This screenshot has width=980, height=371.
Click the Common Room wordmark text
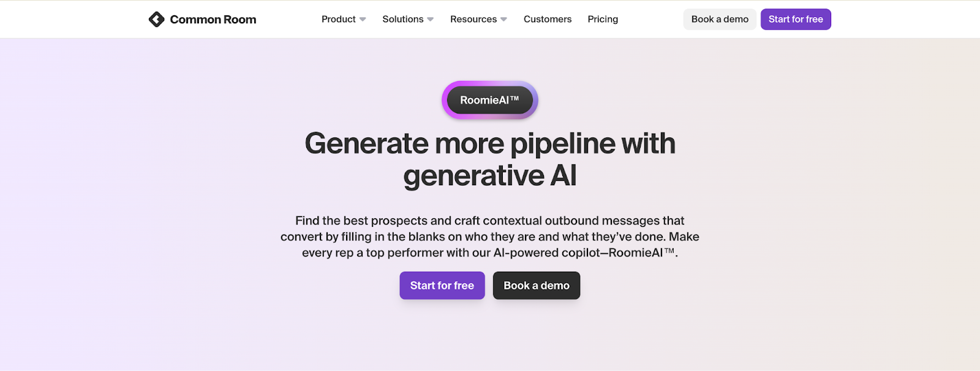click(213, 20)
